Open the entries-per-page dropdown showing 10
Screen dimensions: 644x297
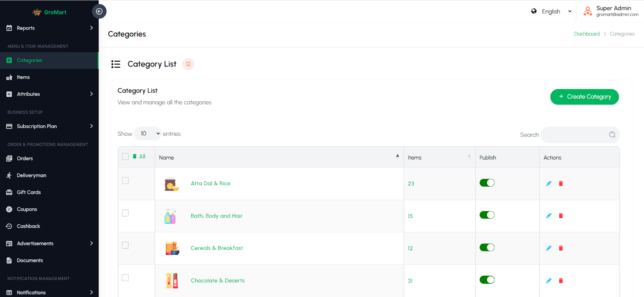tap(148, 133)
